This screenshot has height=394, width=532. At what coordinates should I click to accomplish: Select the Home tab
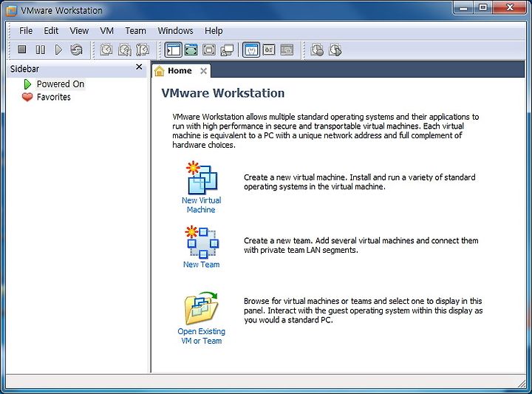pyautogui.click(x=180, y=70)
